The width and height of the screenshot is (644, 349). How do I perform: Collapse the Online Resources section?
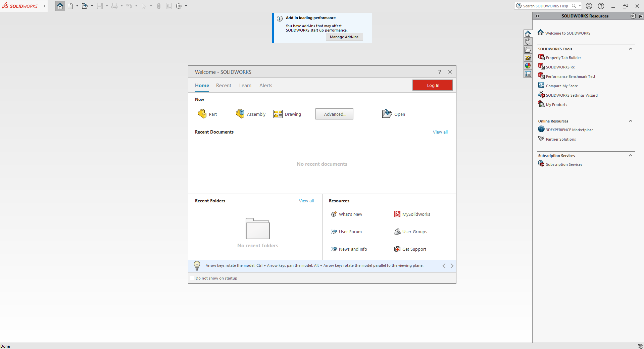click(x=631, y=121)
